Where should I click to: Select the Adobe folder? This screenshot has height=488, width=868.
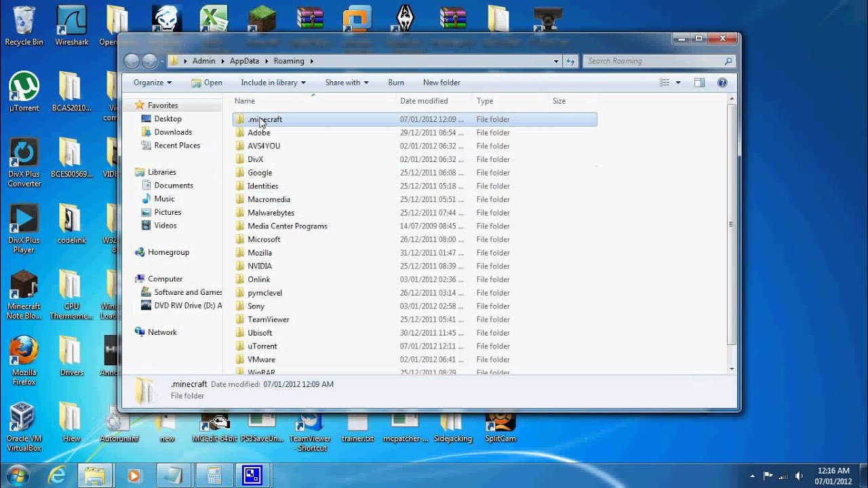[x=258, y=133]
